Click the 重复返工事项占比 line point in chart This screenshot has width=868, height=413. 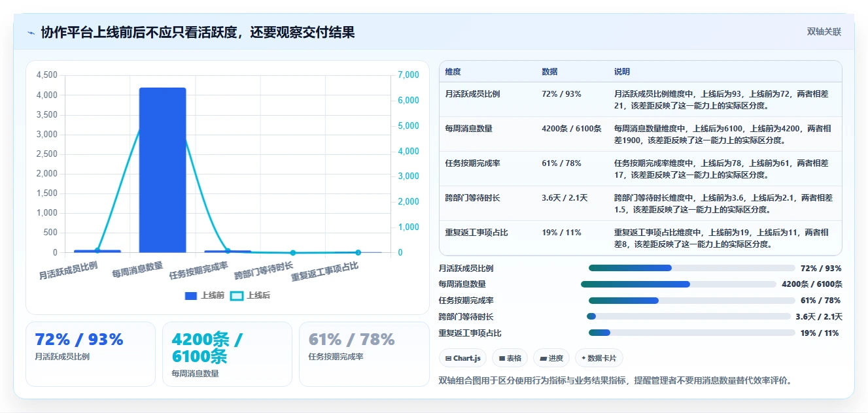point(358,252)
